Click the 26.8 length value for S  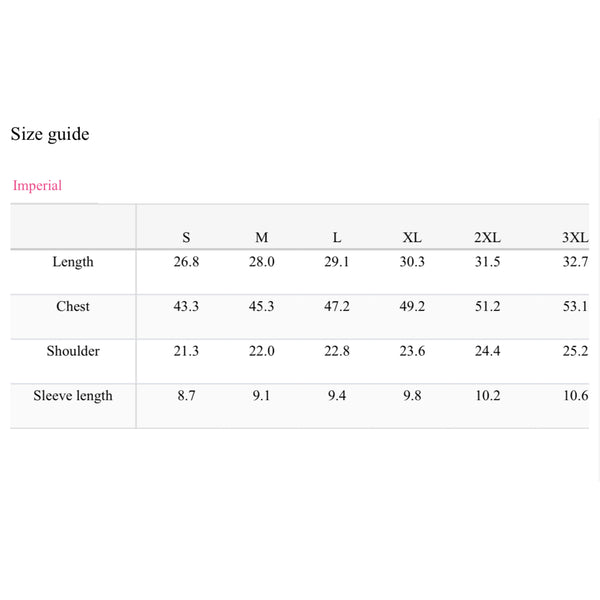186,262
